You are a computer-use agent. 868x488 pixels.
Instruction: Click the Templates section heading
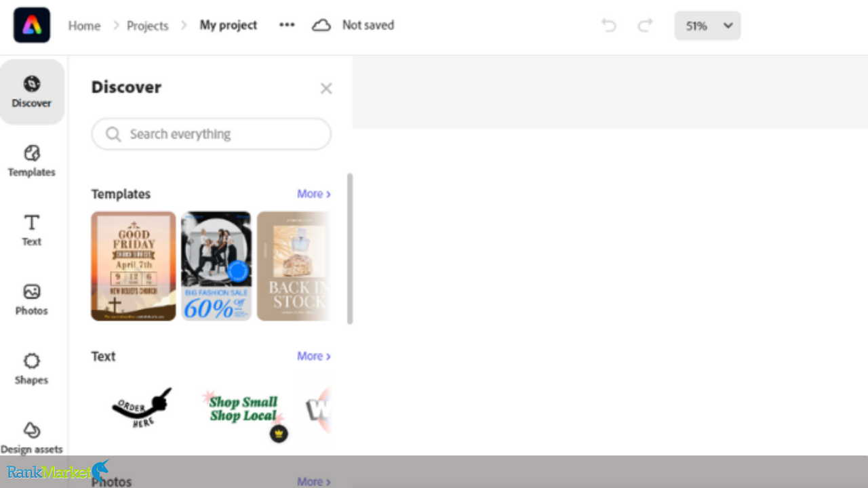121,194
